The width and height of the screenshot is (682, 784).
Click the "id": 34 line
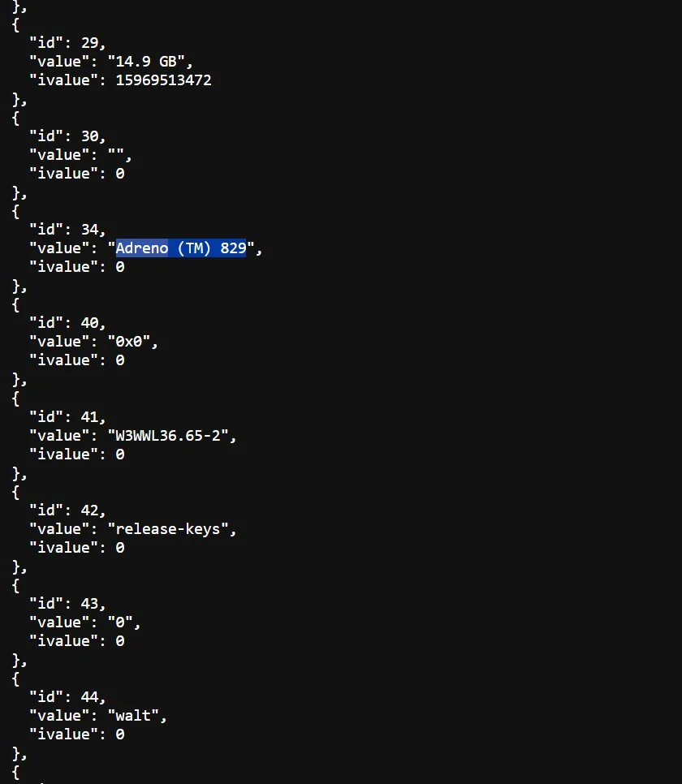pos(67,230)
